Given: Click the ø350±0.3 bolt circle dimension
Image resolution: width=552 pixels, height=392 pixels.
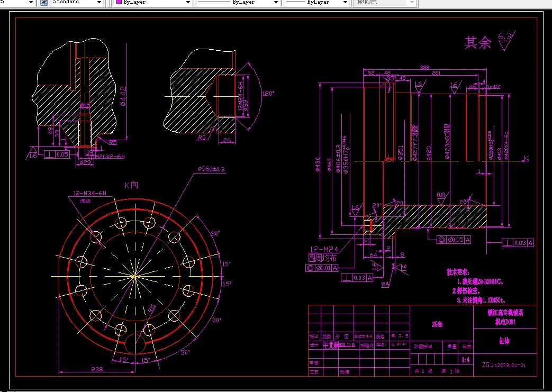Looking at the screenshot, I should coord(211,169).
